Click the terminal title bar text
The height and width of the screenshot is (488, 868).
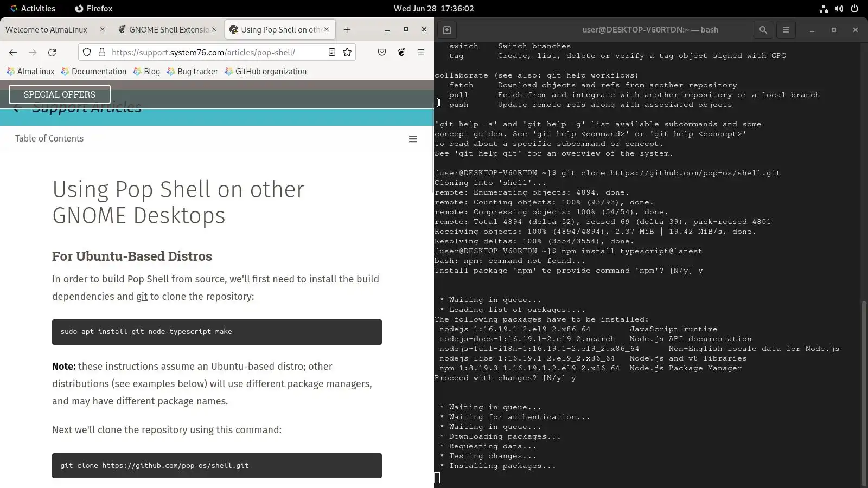[650, 30]
